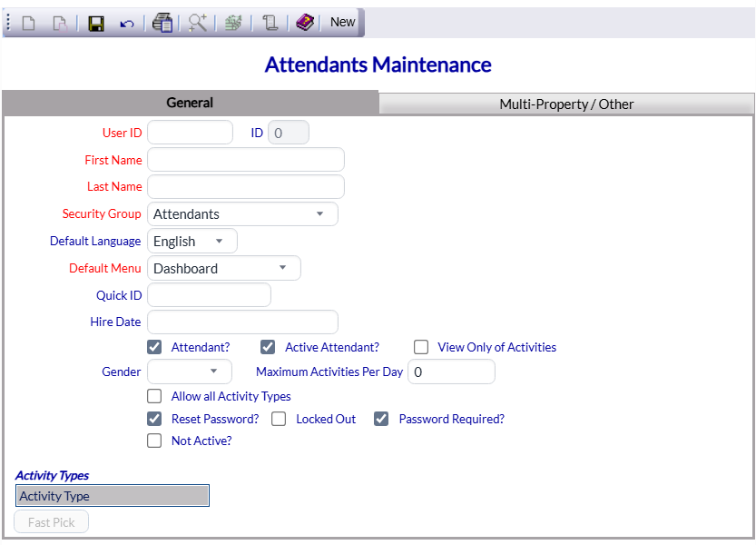This screenshot has height=545, width=756.
Task: Save the attendant record with floppy disk icon
Action: point(96,23)
